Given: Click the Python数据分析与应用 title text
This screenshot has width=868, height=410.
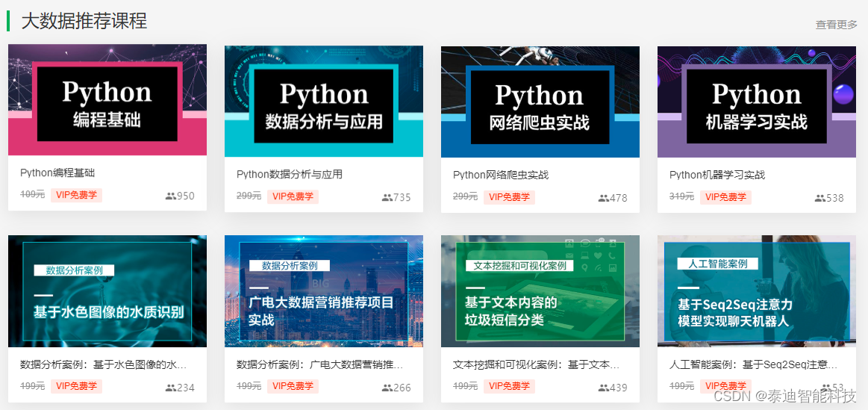Looking at the screenshot, I should coord(290,175).
